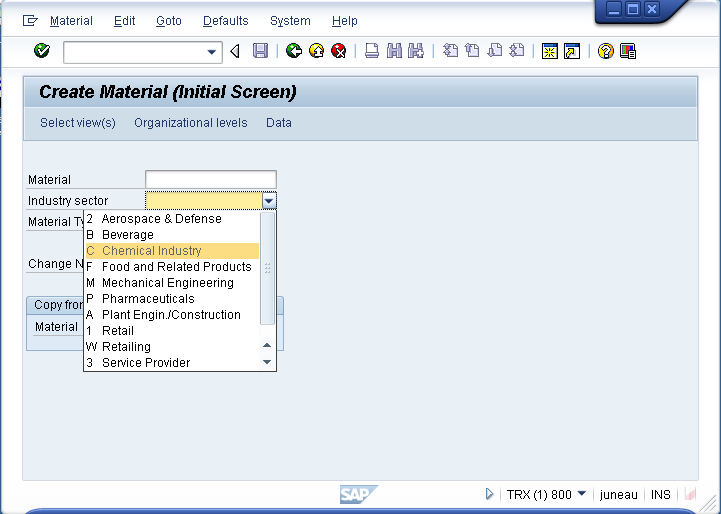Click the Select view(s) button

(78, 123)
